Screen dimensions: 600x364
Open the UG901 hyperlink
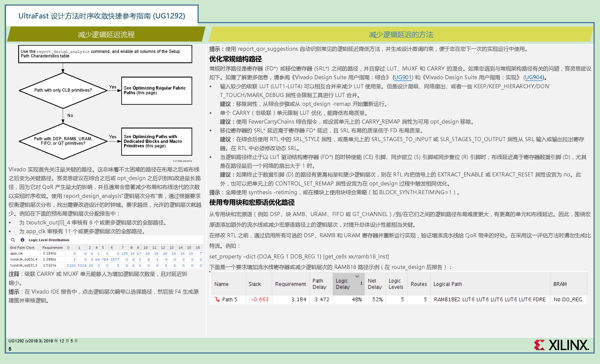pyautogui.click(x=403, y=77)
